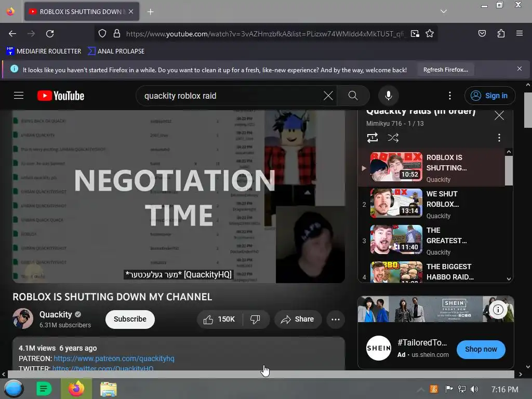
Task: Open the volume speaker tray icon
Action: (x=474, y=389)
